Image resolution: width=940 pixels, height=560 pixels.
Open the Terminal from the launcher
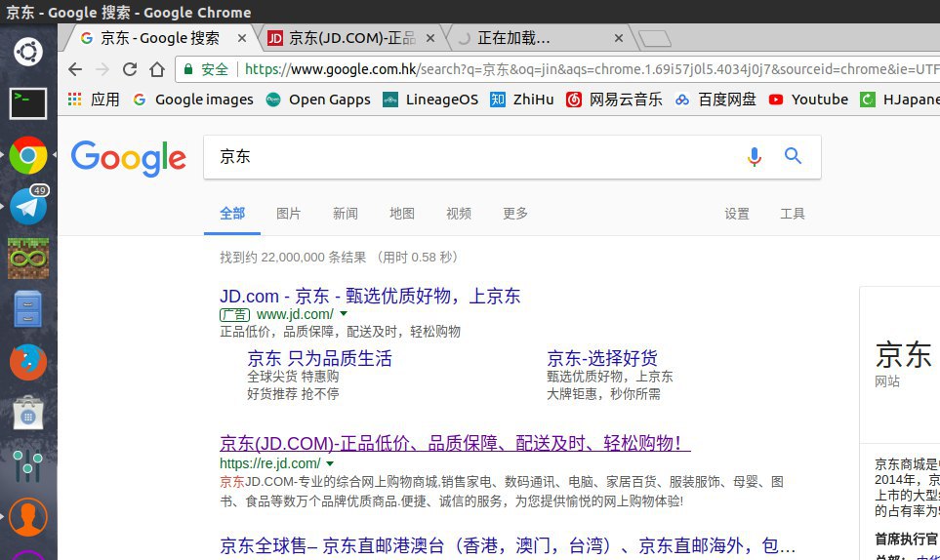[x=28, y=102]
